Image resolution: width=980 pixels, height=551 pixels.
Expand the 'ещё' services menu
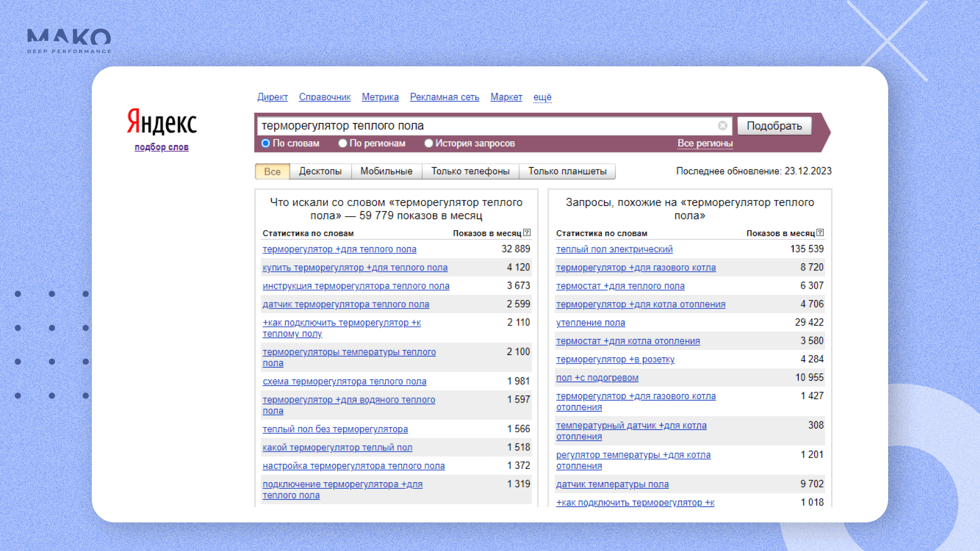[542, 97]
